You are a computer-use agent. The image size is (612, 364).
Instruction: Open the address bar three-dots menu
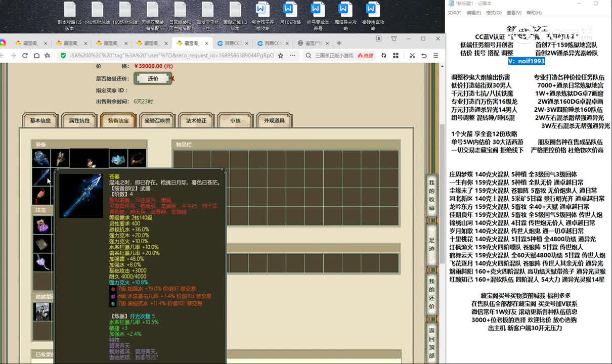pos(291,56)
